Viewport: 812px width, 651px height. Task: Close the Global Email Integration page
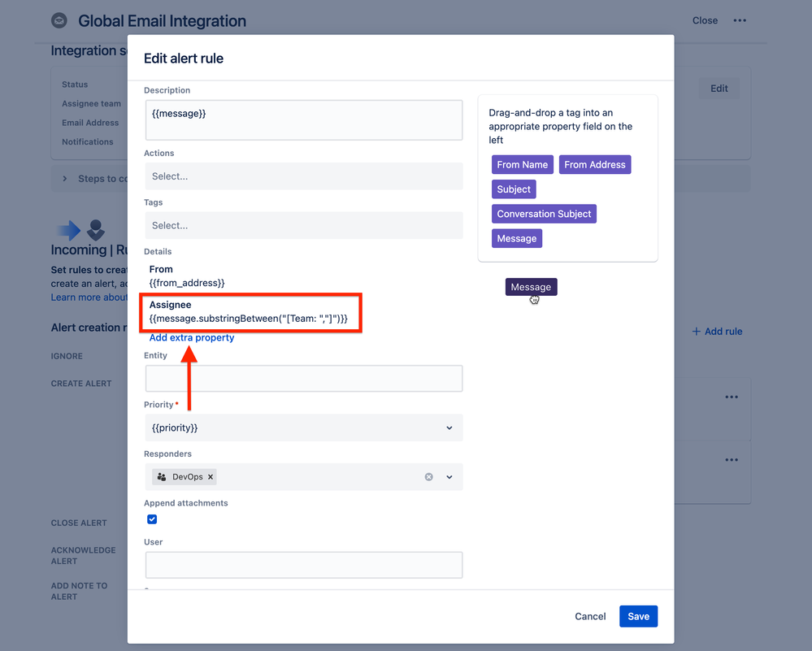pyautogui.click(x=705, y=20)
